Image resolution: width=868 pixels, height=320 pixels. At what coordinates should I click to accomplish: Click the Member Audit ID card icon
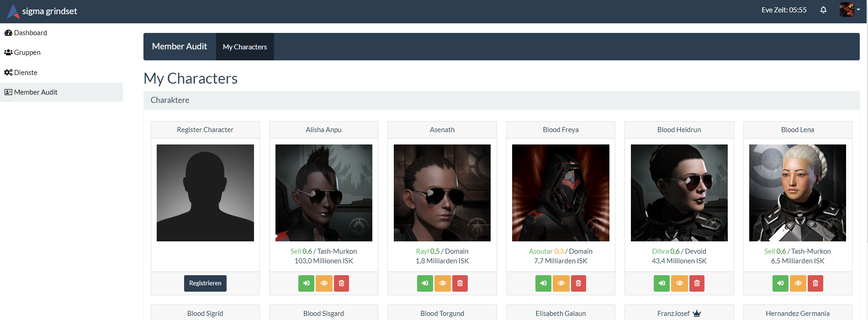point(8,92)
